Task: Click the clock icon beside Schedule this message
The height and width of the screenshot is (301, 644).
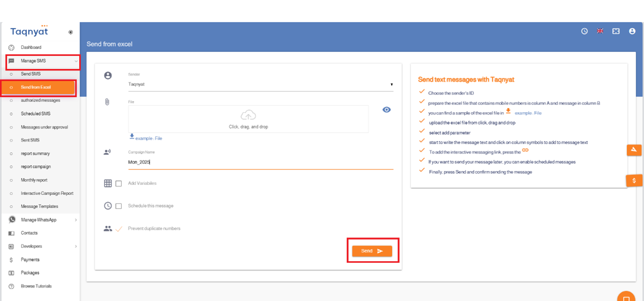Action: [x=108, y=206]
